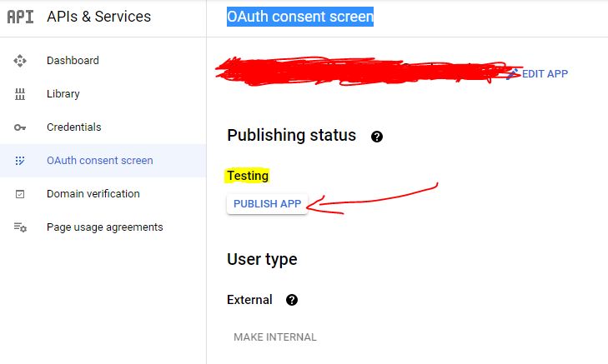Click the Dashboard sidebar icon
This screenshot has height=364, width=608.
[20, 61]
